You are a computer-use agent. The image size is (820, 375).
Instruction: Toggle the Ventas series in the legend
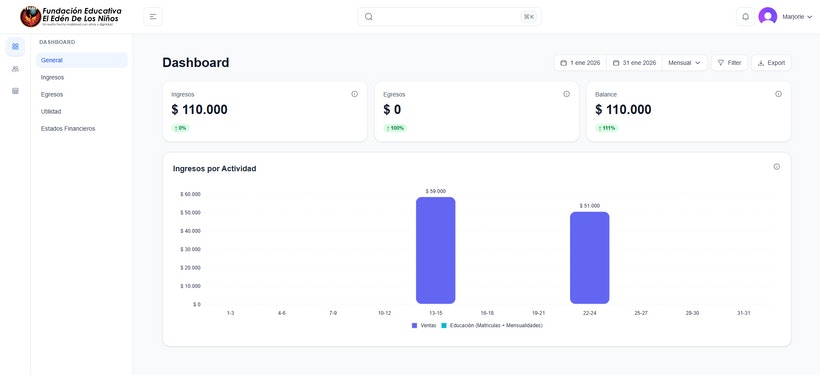(x=424, y=326)
